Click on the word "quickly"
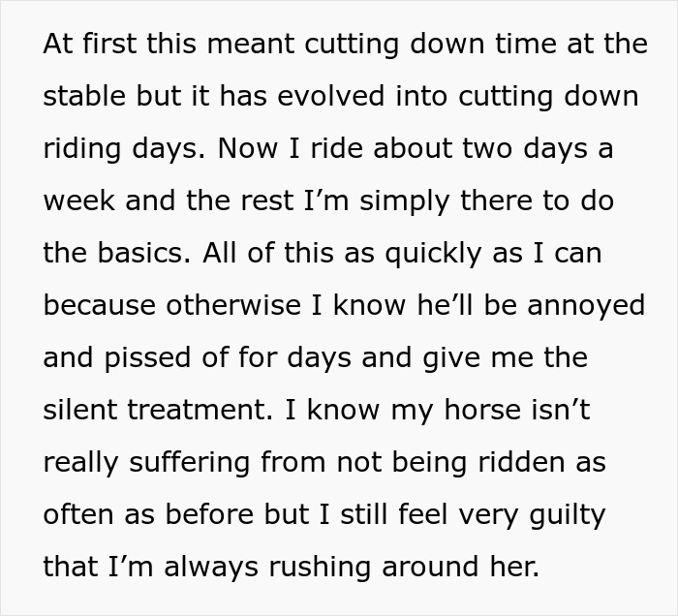The width and height of the screenshot is (678, 616). point(433,254)
